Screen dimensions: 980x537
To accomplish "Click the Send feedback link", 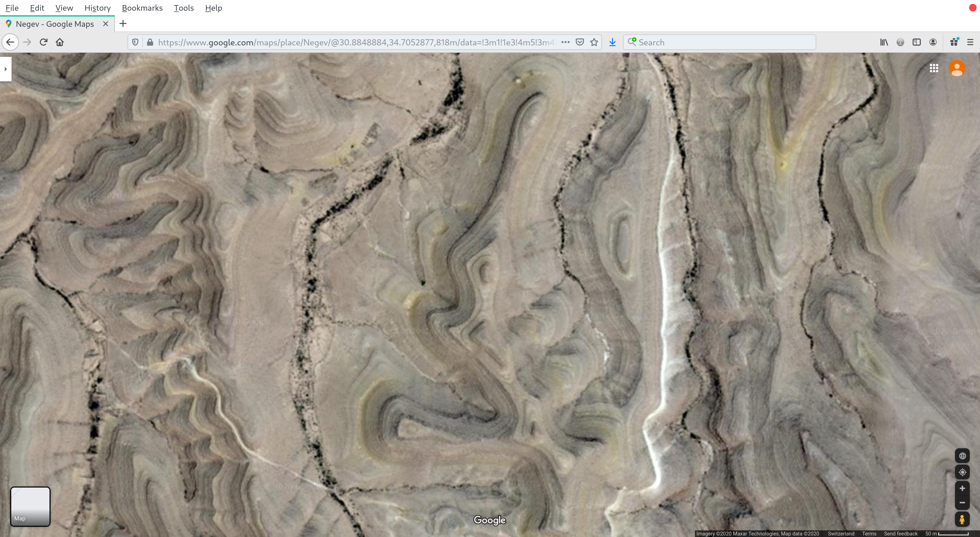I will click(x=900, y=534).
